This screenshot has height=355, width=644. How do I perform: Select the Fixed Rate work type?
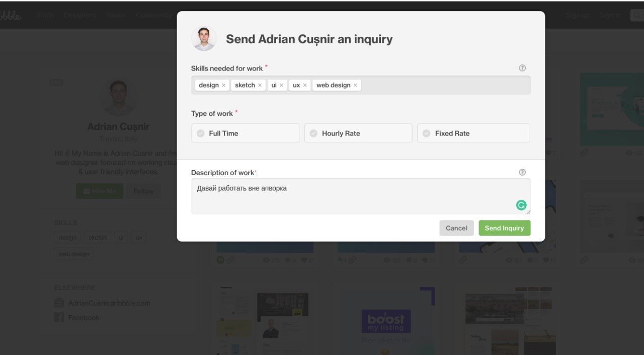pos(473,133)
